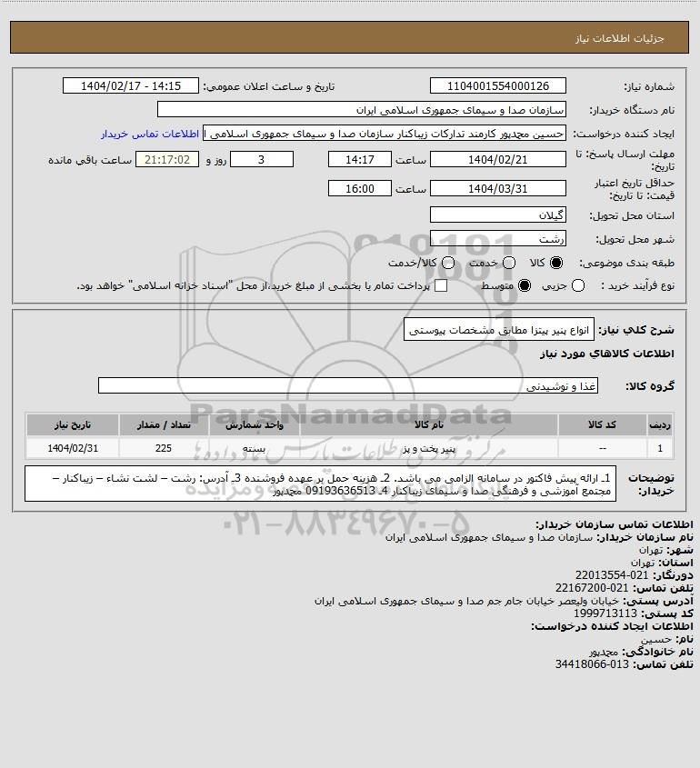Screen dimensions: 700x768
Task: Click the اطلاعات کالاهای مورد نیاز heading
Action: coord(607,354)
